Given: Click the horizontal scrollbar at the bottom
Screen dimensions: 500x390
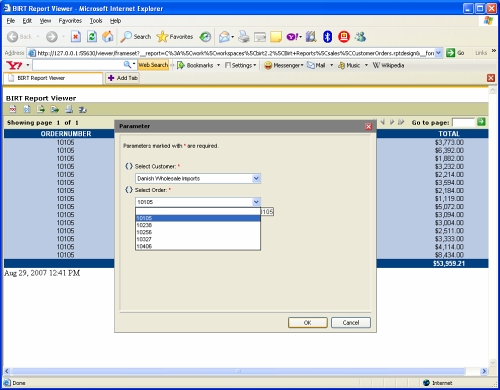Looking at the screenshot, I should click(238, 371).
